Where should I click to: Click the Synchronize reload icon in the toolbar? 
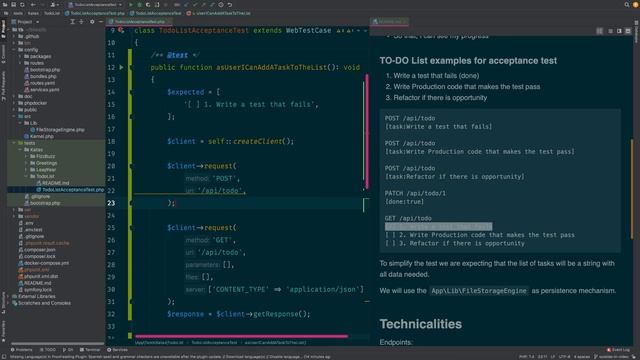(x=22, y=5)
